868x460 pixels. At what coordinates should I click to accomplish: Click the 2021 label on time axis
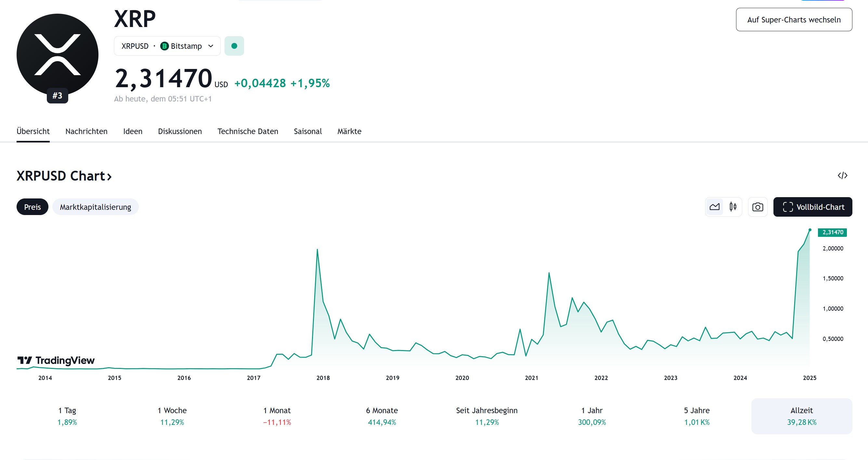[x=531, y=378]
